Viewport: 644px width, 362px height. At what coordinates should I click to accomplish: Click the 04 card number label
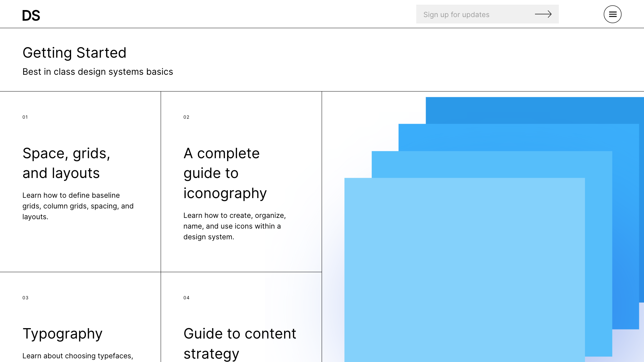[186, 298]
